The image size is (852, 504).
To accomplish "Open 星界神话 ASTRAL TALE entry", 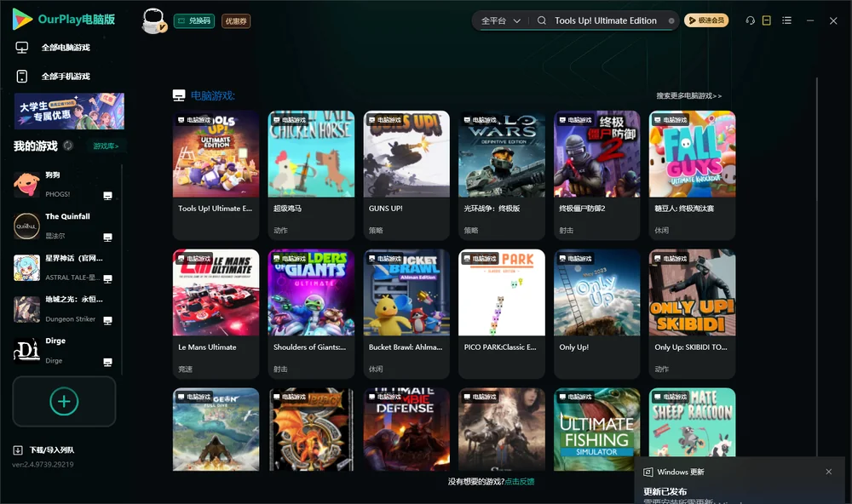I will (x=64, y=267).
